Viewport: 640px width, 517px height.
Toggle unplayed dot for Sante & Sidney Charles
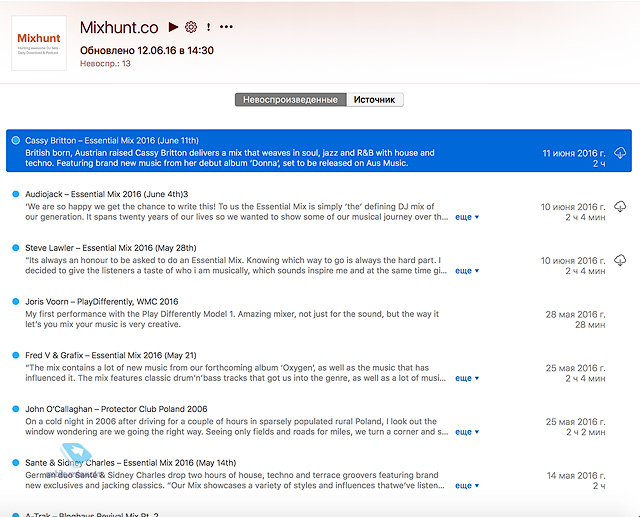(16, 463)
